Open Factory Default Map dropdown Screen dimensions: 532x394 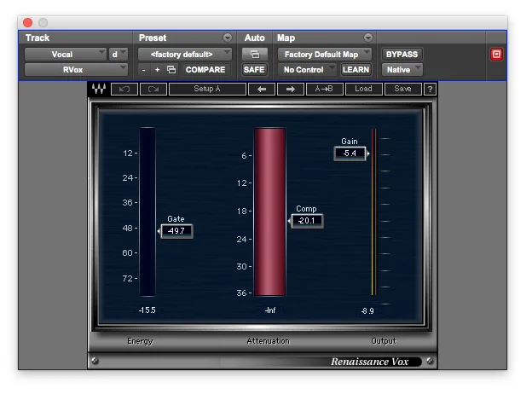coord(324,55)
